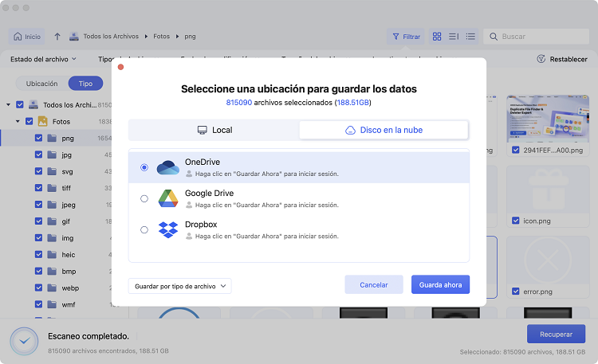Image resolution: width=598 pixels, height=364 pixels.
Task: Click the up arrow navigation icon
Action: coord(57,37)
